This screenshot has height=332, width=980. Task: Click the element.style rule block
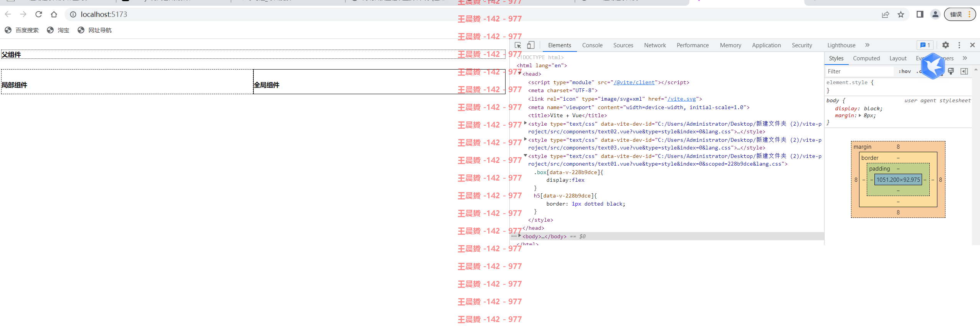click(x=898, y=86)
